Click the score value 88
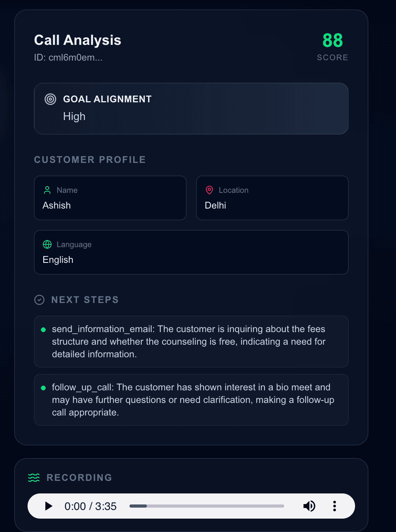This screenshot has width=396, height=532. click(332, 40)
